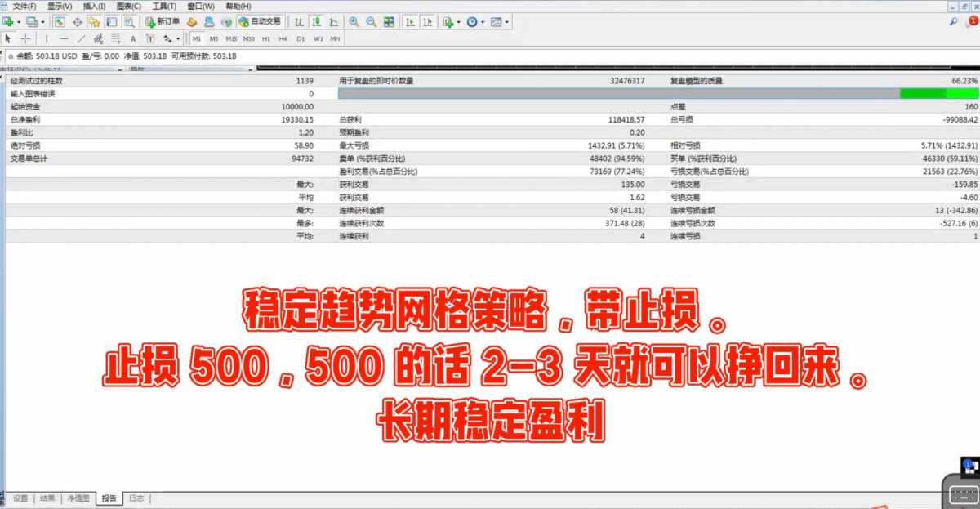Select the crosshair tool
This screenshot has height=509, width=980.
[x=25, y=38]
